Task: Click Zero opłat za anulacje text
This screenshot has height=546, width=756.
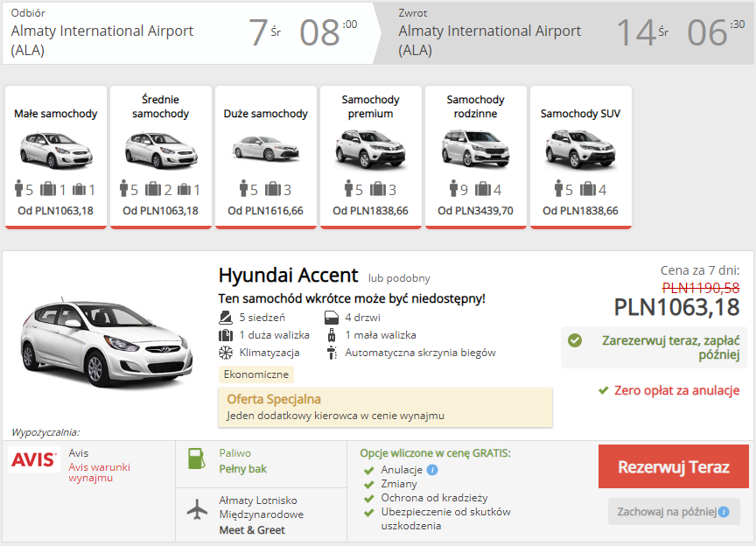Action: coord(677,390)
